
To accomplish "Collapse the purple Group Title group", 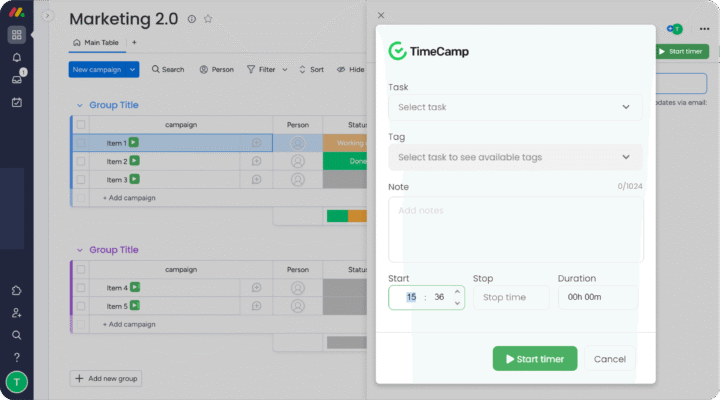I will click(80, 250).
